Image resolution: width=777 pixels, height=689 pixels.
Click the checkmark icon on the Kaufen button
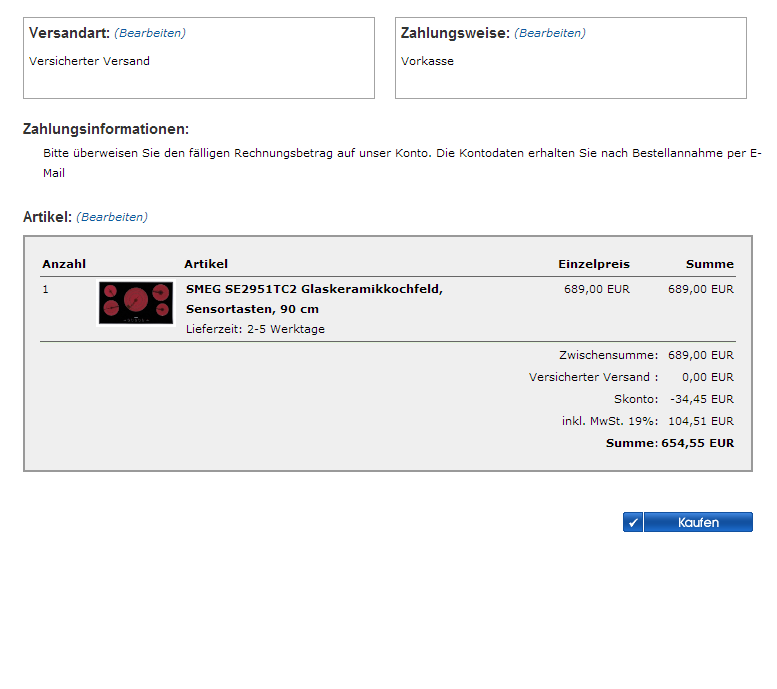click(633, 522)
